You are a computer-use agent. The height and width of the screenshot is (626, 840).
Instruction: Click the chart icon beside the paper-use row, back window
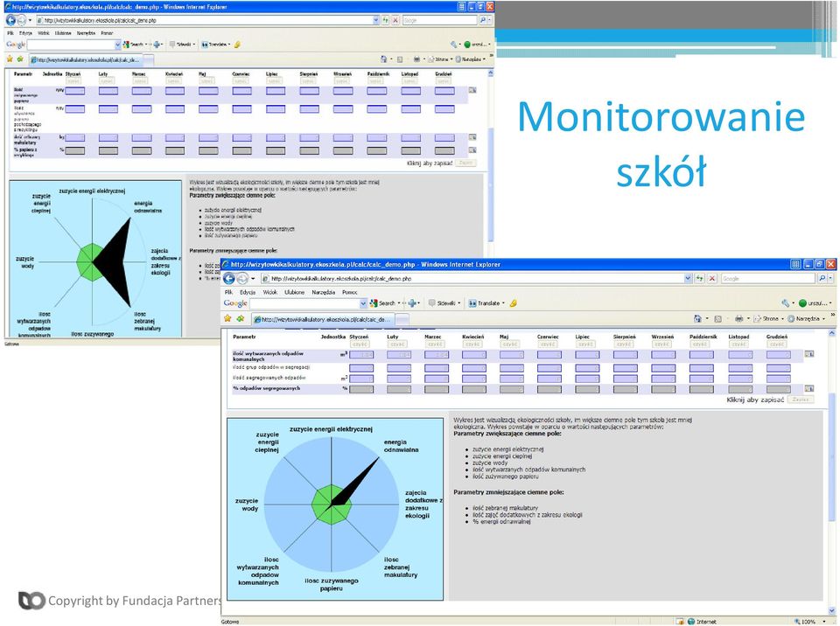pyautogui.click(x=472, y=91)
